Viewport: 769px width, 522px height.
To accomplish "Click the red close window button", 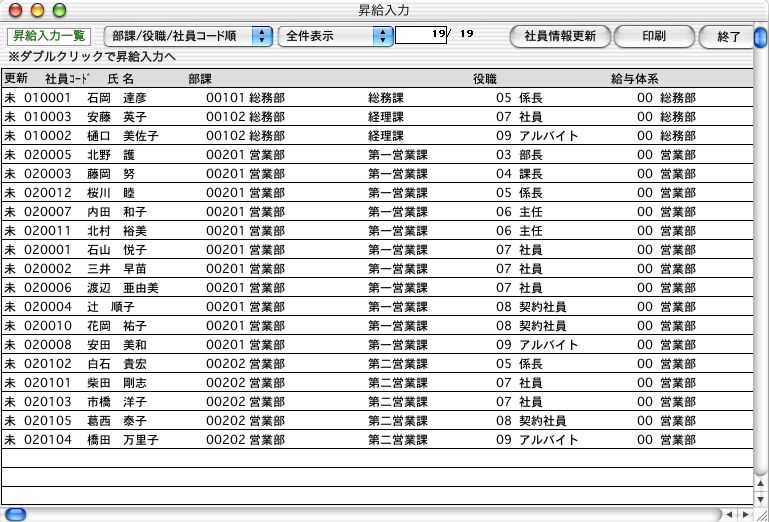I will point(16,10).
